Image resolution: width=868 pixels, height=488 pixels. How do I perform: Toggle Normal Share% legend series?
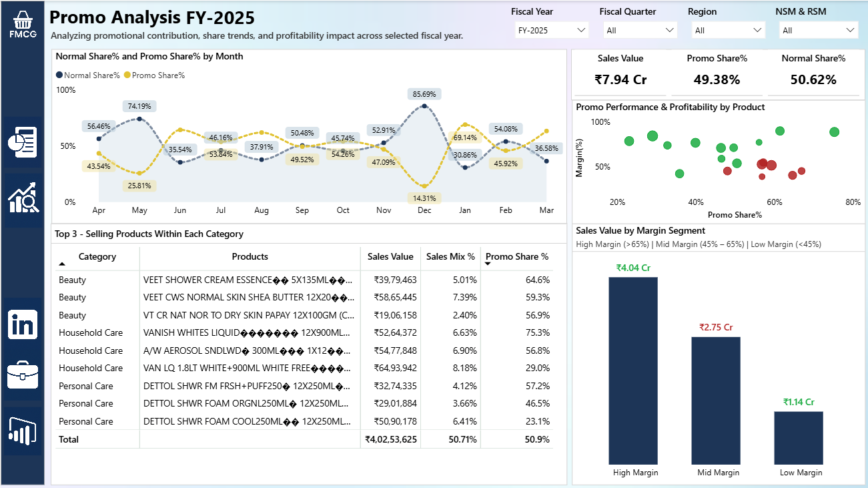[x=88, y=75]
